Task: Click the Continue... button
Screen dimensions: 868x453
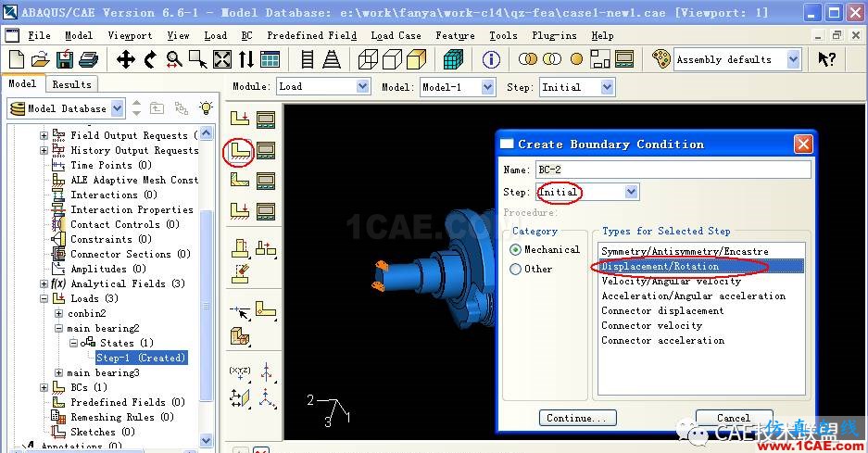Action: coord(576,418)
